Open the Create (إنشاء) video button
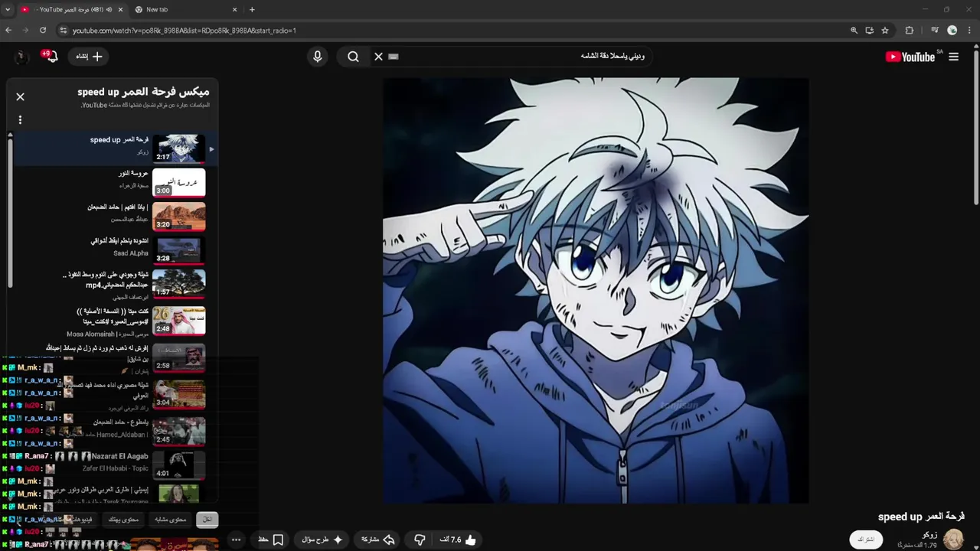Image resolution: width=980 pixels, height=551 pixels. coord(89,57)
